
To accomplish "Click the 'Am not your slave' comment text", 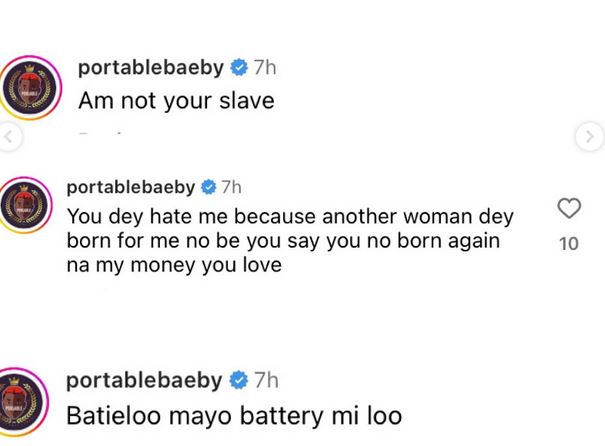I will (175, 100).
